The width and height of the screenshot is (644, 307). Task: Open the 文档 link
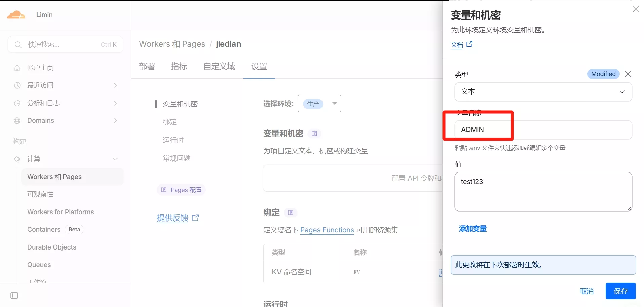(457, 45)
